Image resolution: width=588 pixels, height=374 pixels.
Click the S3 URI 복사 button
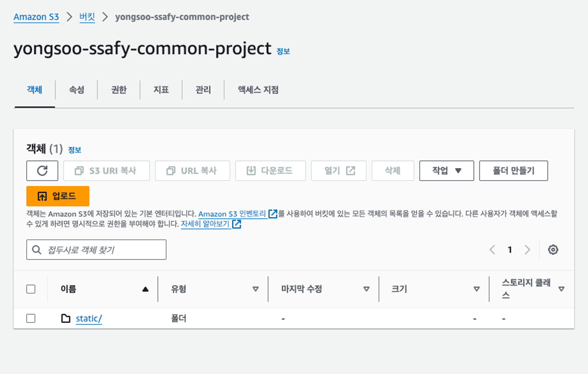pos(106,170)
